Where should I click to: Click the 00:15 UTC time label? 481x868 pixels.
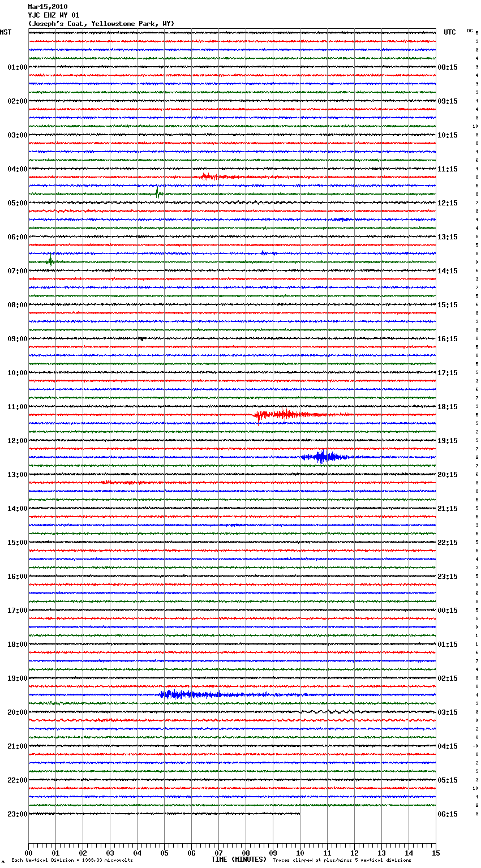pos(448,610)
